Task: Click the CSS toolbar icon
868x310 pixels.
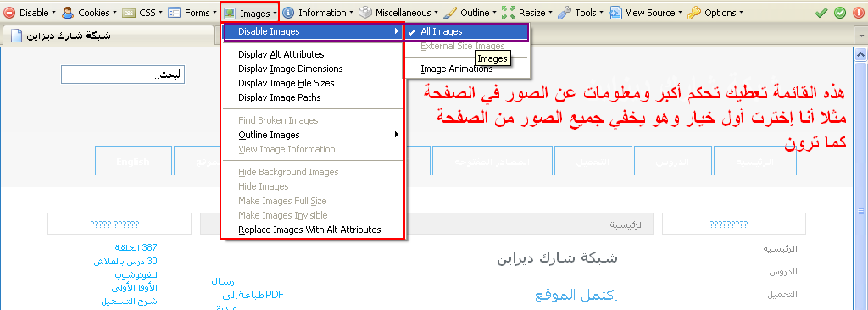Action: click(x=129, y=13)
